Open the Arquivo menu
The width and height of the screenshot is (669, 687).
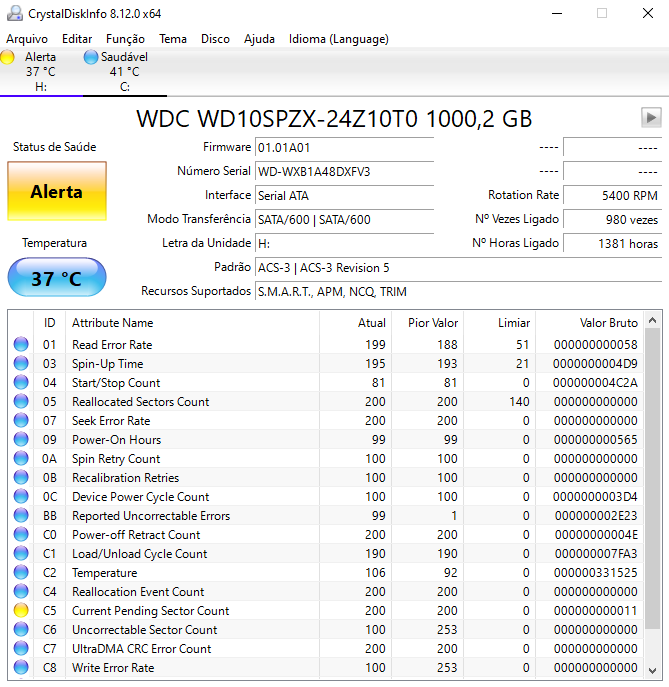tap(27, 39)
